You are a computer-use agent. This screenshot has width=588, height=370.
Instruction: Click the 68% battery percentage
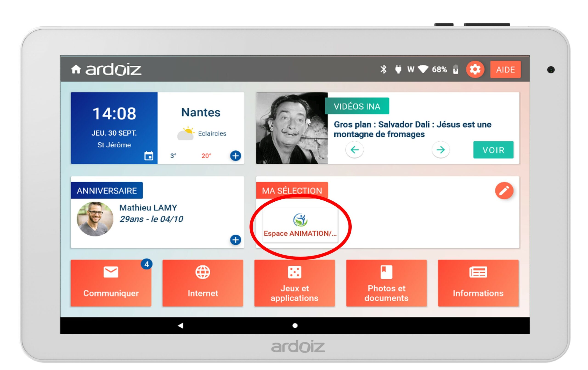439,70
